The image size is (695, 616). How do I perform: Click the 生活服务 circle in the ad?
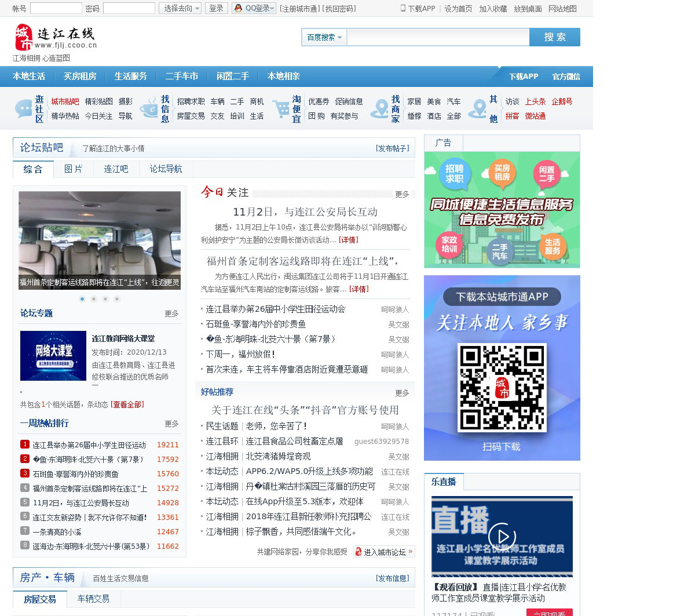click(553, 246)
